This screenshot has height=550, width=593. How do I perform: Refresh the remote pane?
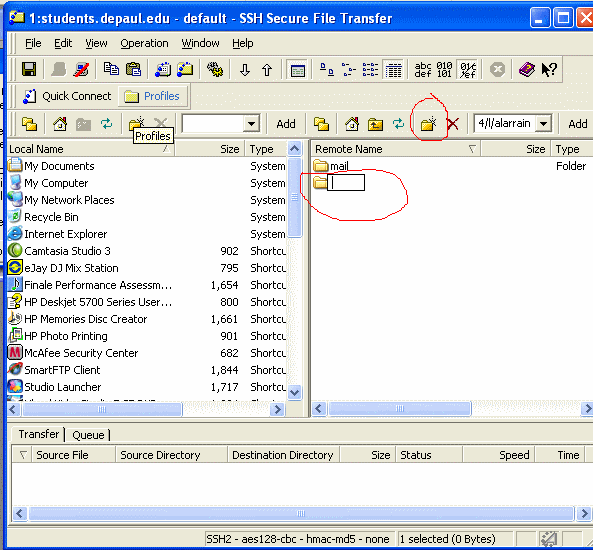click(x=398, y=124)
